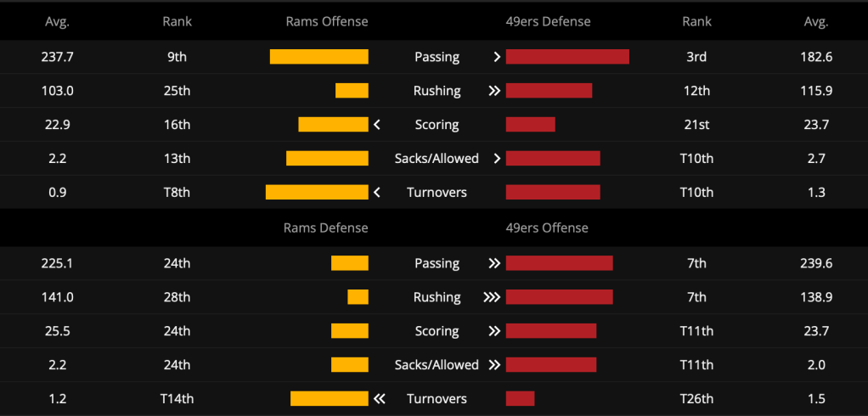This screenshot has height=416, width=868.
Task: Click the yellow Rams Offense Passing bar
Action: 318,56
